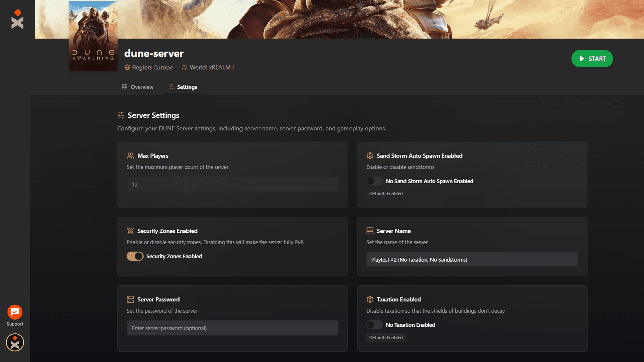This screenshot has width=644, height=362.
Task: Click the Taxation Enabled gear icon
Action: (x=370, y=299)
